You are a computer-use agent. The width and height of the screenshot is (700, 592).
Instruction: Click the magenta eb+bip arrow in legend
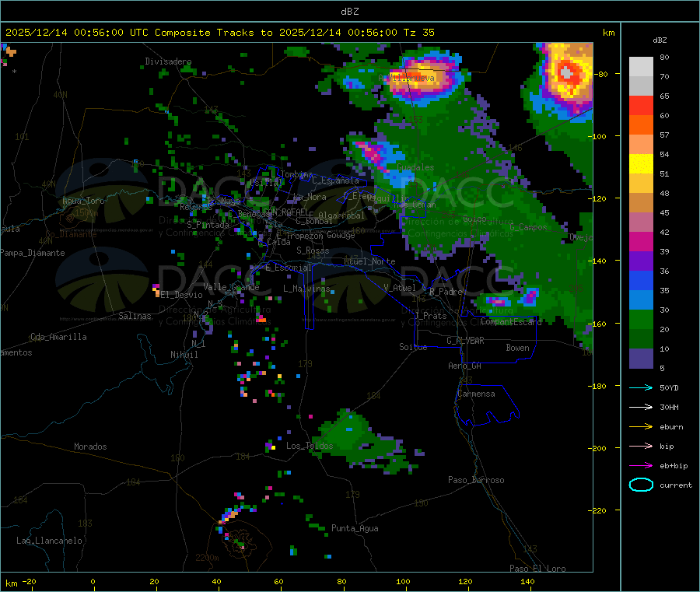pyautogui.click(x=641, y=466)
